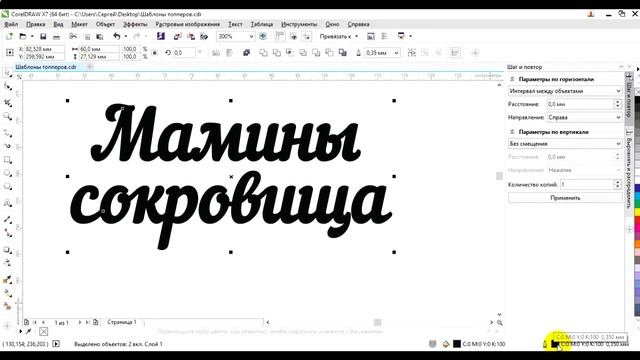The width and height of the screenshot is (640, 360).
Task: Click the Print icon in toolbar
Action: coord(56,36)
